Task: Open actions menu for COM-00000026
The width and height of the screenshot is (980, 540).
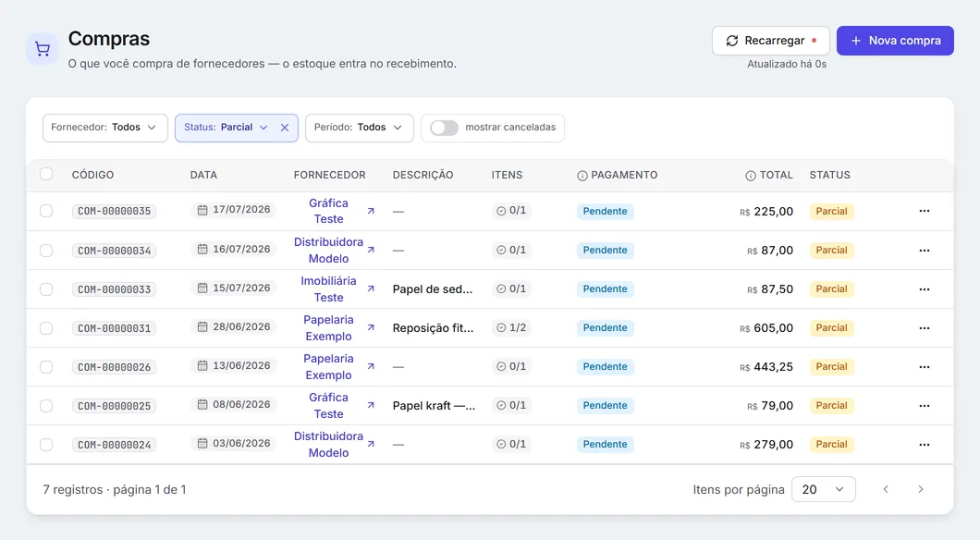Action: tap(925, 367)
